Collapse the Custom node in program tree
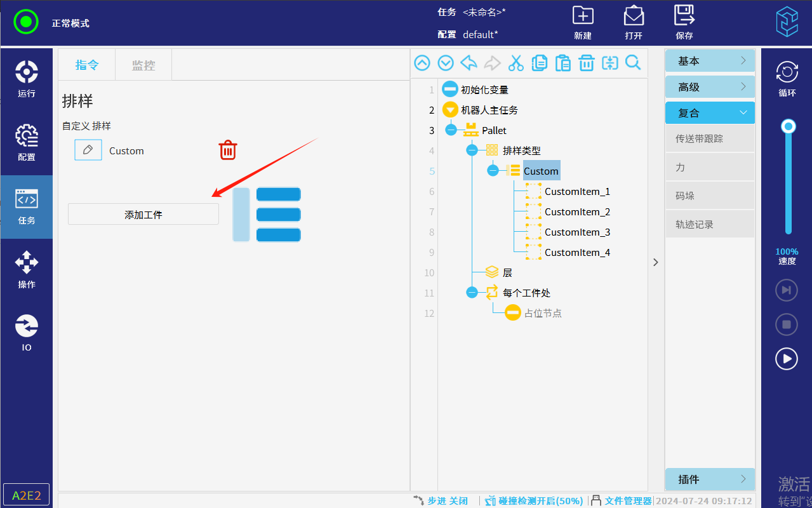Viewport: 812px width, 508px height. [x=493, y=171]
